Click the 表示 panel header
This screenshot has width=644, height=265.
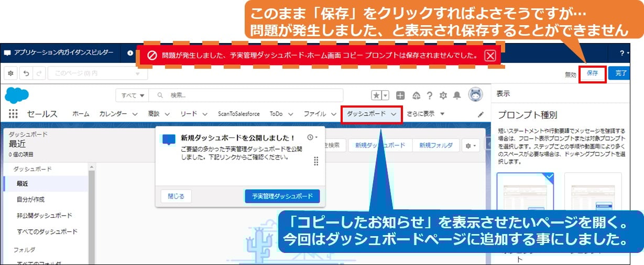tap(504, 94)
